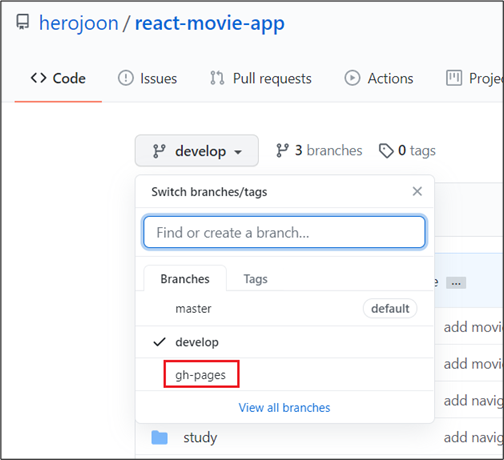Expand the commit message ellipsis button
This screenshot has height=460, width=504.
(x=456, y=283)
